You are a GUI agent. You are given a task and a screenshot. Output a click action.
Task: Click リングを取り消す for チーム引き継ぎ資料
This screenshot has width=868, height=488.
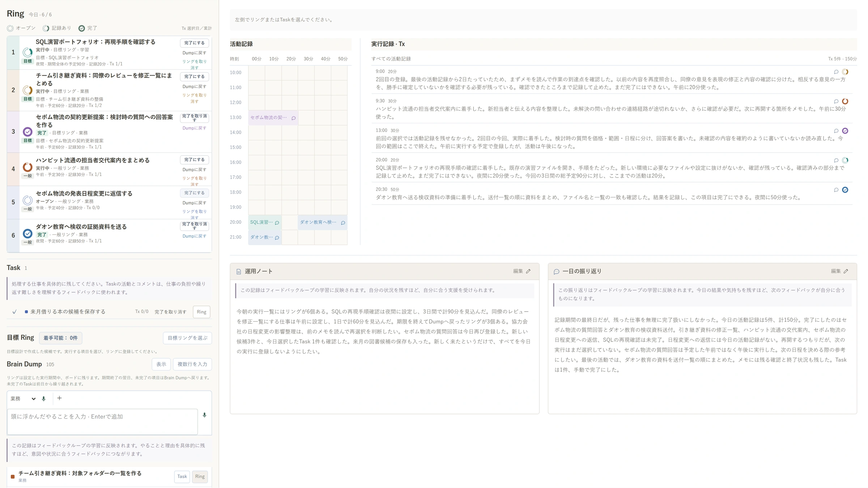pyautogui.click(x=195, y=98)
